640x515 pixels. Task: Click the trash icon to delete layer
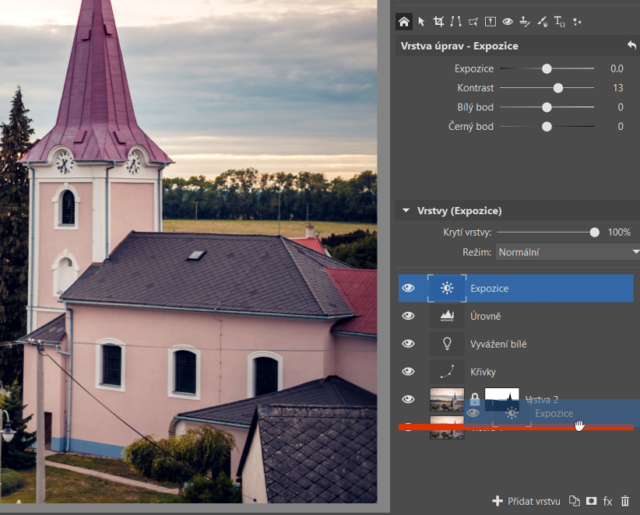[x=626, y=500]
